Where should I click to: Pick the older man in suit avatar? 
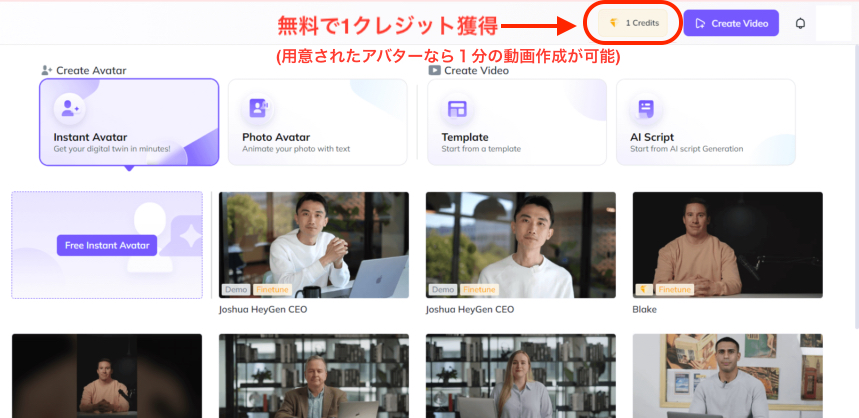pos(313,376)
